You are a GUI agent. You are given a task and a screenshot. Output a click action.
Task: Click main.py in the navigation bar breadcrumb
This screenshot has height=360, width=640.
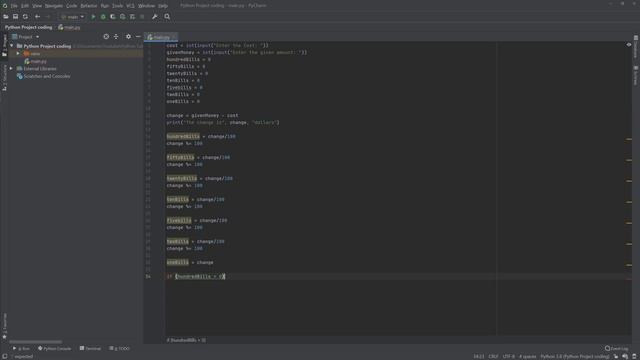click(69, 27)
